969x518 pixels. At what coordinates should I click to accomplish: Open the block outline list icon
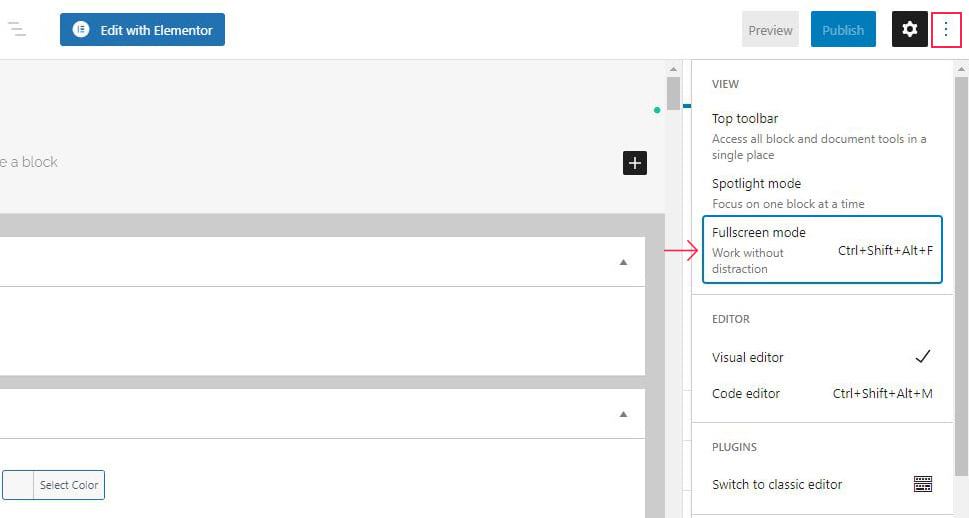point(17,29)
